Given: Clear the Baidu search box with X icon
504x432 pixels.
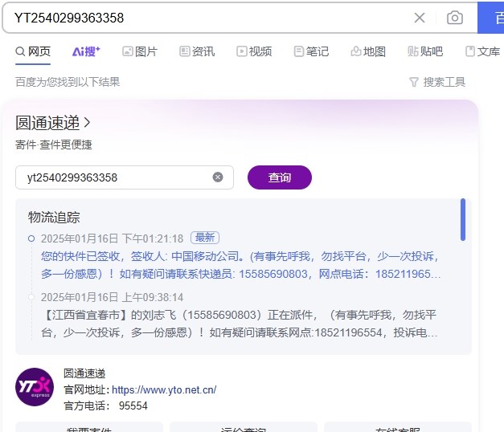Looking at the screenshot, I should click(x=420, y=18).
